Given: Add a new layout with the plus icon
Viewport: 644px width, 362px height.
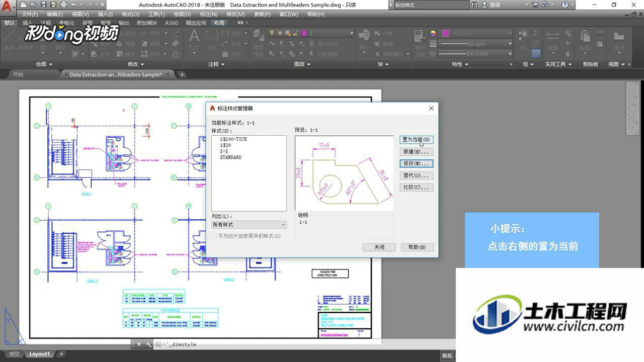Looking at the screenshot, I should 61,354.
